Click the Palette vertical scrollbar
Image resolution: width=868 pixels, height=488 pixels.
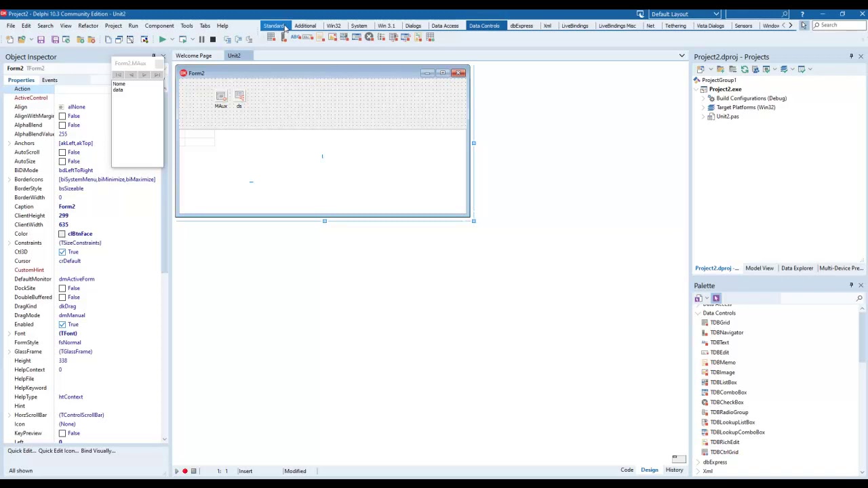pos(863,390)
